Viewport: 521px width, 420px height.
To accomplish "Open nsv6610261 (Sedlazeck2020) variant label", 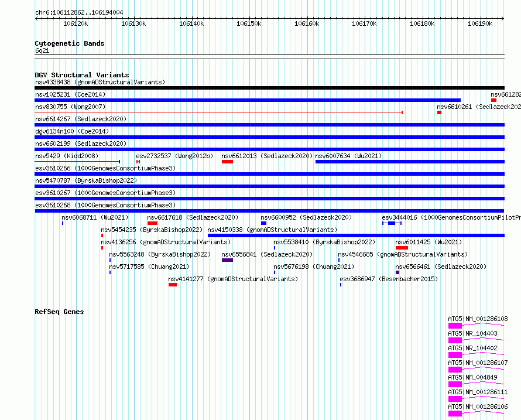I will pyautogui.click(x=479, y=107).
